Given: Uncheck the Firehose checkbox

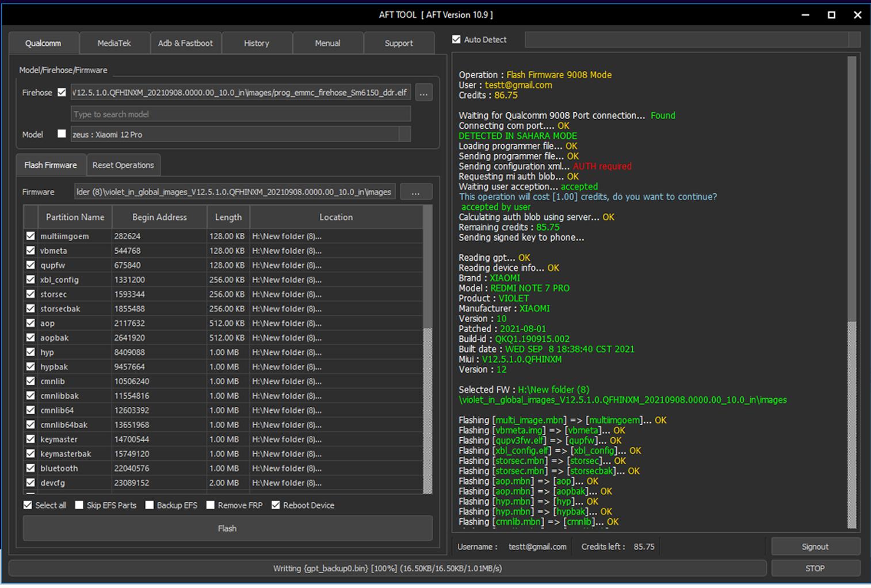Looking at the screenshot, I should coord(62,92).
